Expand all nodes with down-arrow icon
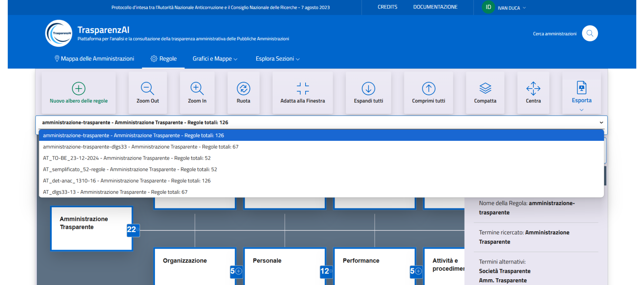 368,89
